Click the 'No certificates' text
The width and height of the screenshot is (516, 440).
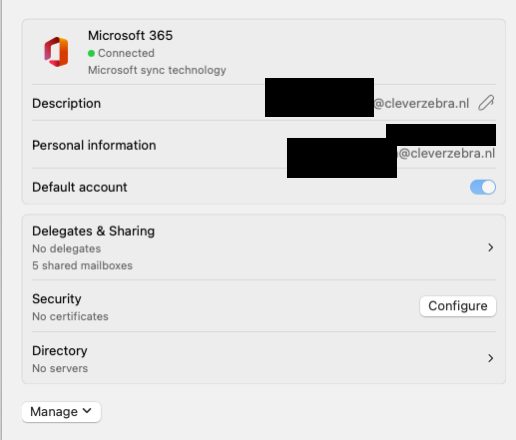pyautogui.click(x=70, y=316)
